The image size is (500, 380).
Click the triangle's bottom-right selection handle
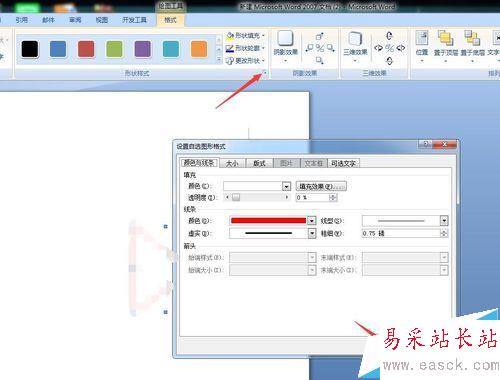pyautogui.click(x=165, y=312)
